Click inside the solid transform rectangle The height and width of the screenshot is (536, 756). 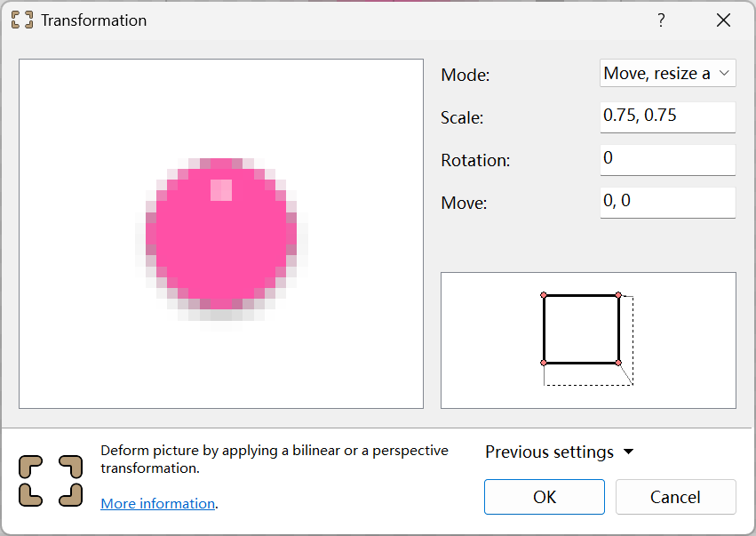point(581,329)
